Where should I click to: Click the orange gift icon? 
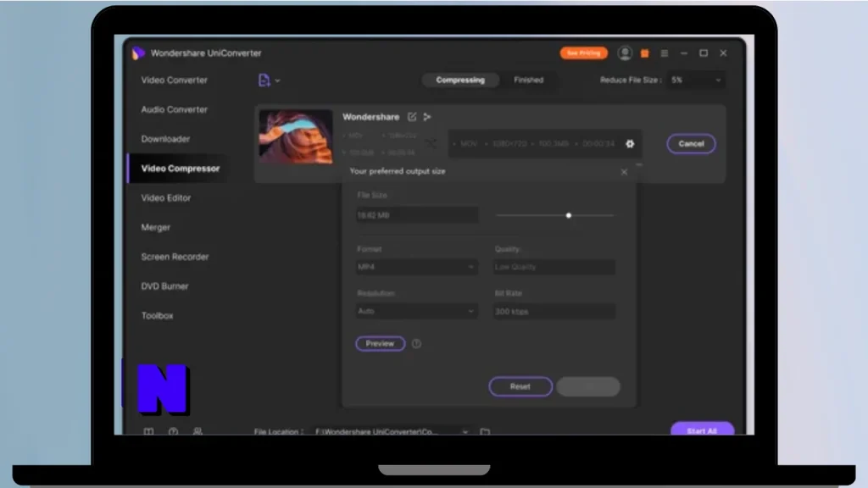point(645,53)
